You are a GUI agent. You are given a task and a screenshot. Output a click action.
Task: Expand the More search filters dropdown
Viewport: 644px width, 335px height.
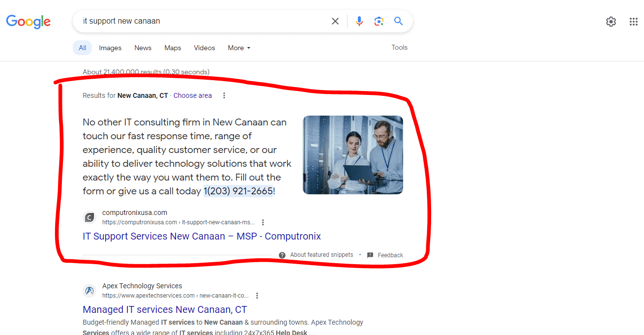tap(239, 48)
